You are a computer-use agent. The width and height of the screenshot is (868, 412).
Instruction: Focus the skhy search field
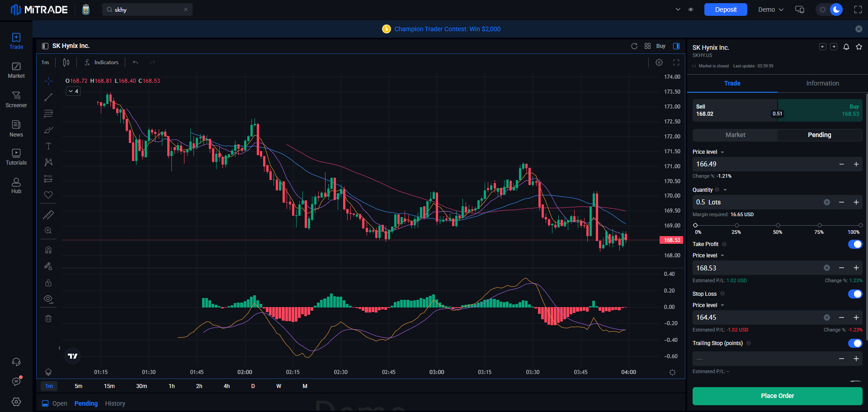pos(147,9)
